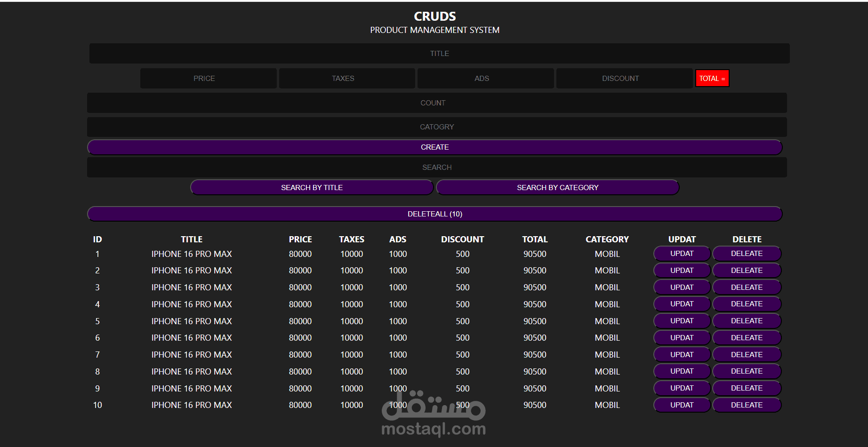Viewport: 868px width, 447px height.
Task: Delete product ID 4 with DELEATE
Action: pos(747,304)
